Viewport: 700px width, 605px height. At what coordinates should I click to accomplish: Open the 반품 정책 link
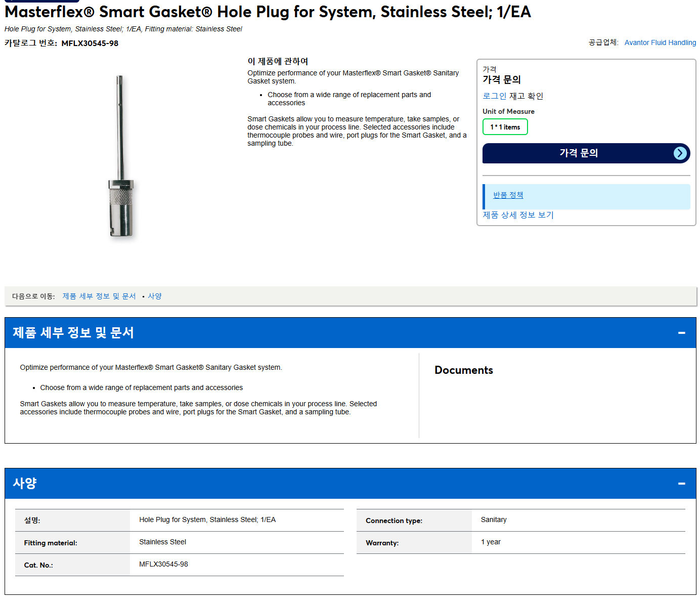point(508,195)
